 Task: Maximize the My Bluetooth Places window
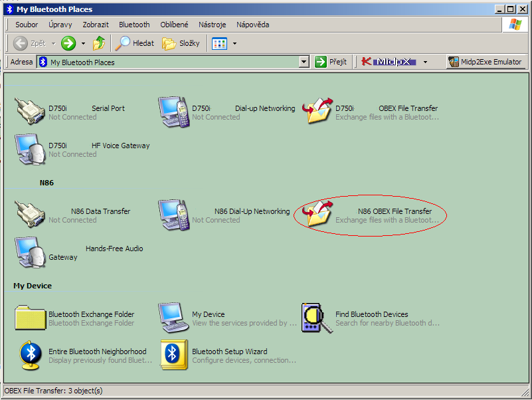[510, 9]
